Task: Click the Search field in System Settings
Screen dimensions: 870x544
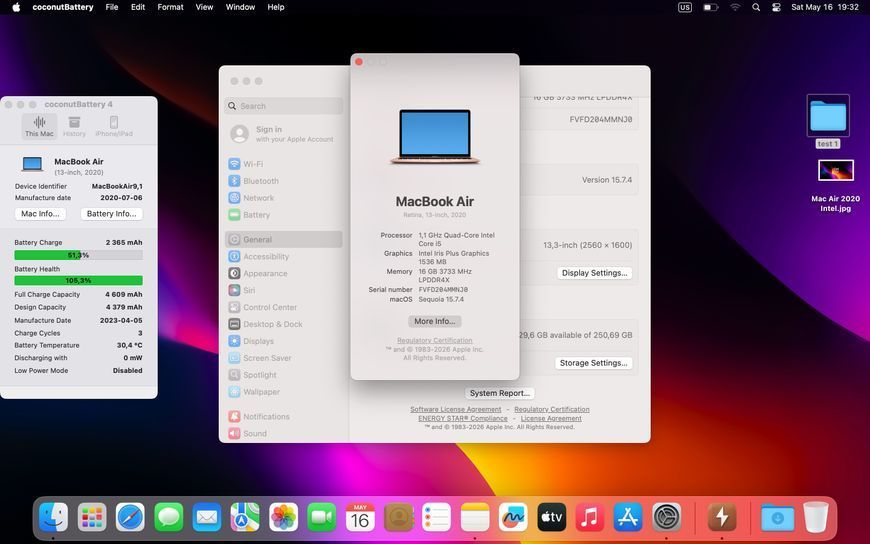Action: tap(284, 106)
